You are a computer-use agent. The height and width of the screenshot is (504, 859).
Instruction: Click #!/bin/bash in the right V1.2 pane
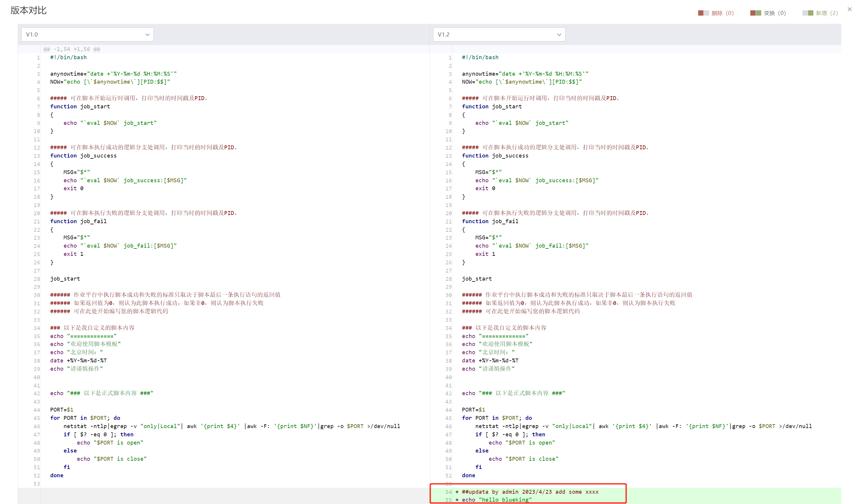pyautogui.click(x=480, y=57)
